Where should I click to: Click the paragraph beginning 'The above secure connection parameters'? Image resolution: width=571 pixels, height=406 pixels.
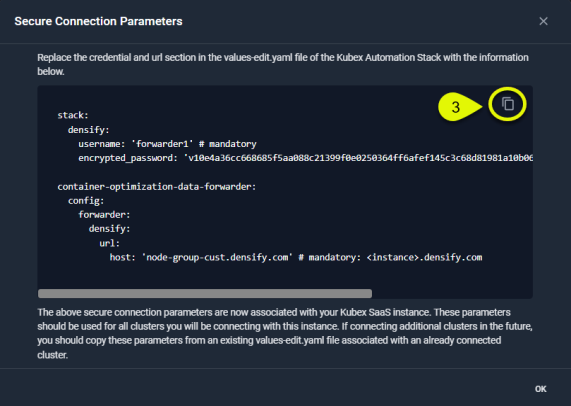(x=285, y=334)
